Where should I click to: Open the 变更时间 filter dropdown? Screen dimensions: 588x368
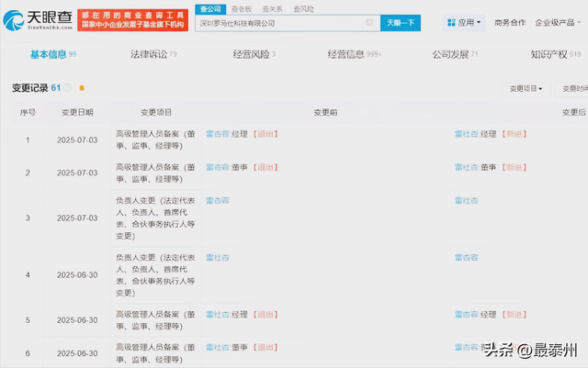pyautogui.click(x=572, y=89)
